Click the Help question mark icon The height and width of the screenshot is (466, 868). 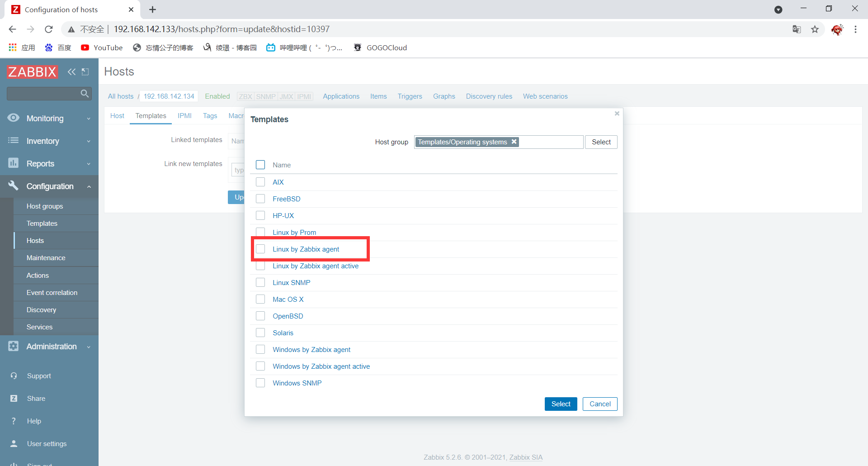[14, 421]
